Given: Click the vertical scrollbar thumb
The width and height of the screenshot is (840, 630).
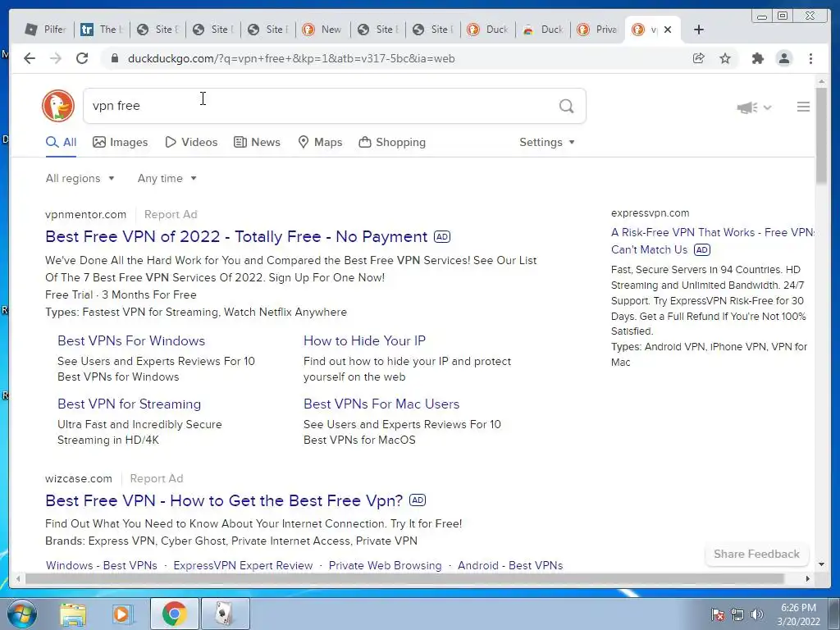Looking at the screenshot, I should point(821,136).
